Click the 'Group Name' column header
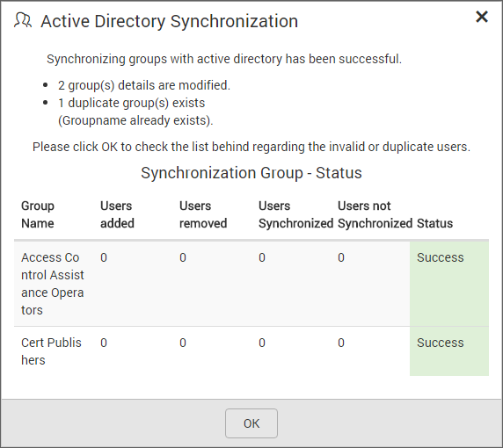Image resolution: width=503 pixels, height=448 pixels. (x=38, y=214)
